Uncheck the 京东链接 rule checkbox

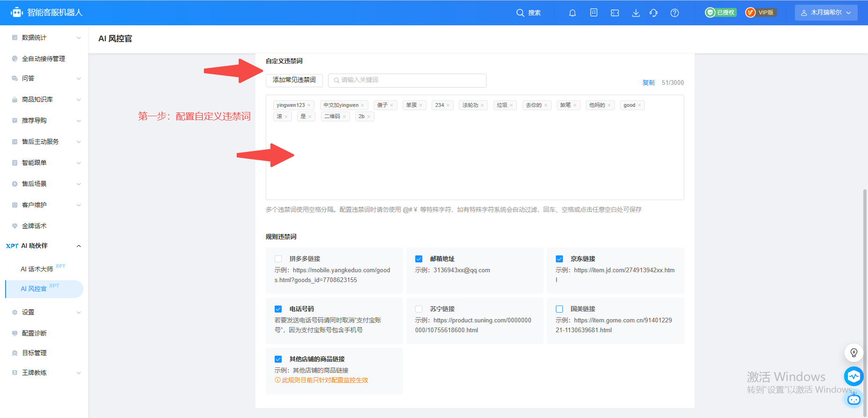tap(560, 259)
